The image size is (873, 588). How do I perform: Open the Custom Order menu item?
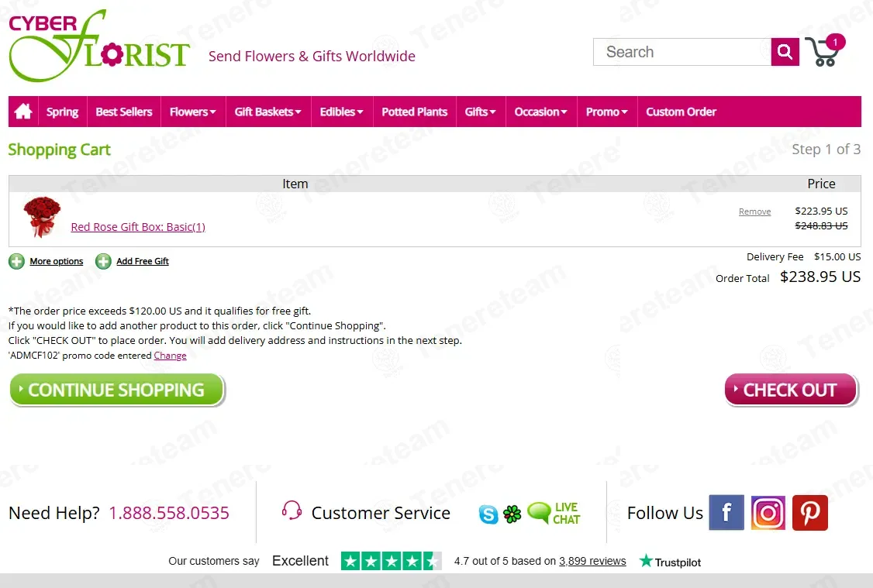tap(681, 112)
